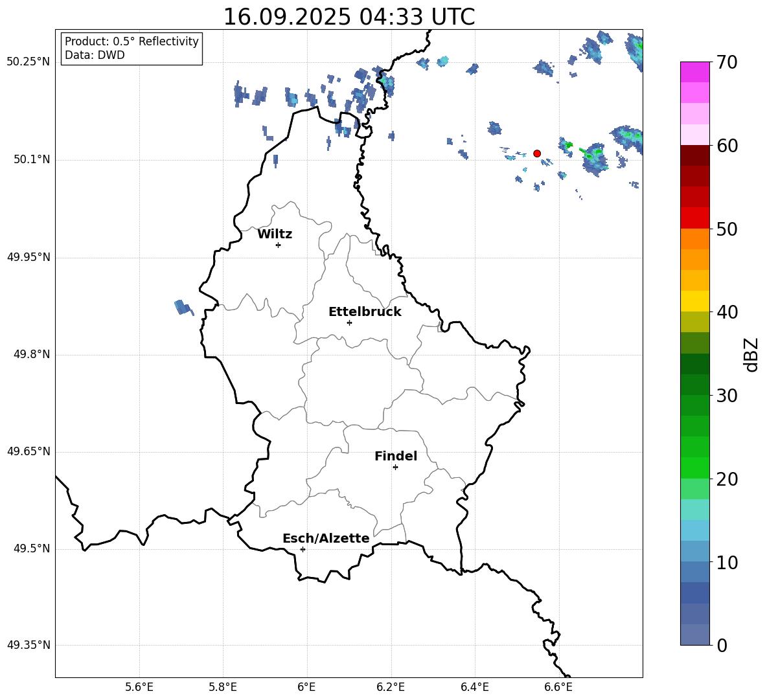Image resolution: width=767 pixels, height=700 pixels.
Task: Click the 49.5°N latitude label
Action: click(32, 548)
